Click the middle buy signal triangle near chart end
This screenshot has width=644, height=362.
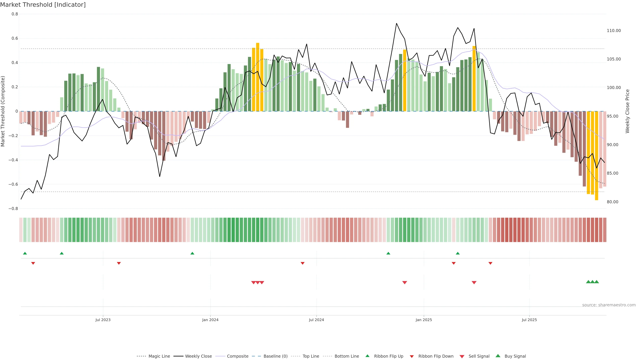pos(592,282)
